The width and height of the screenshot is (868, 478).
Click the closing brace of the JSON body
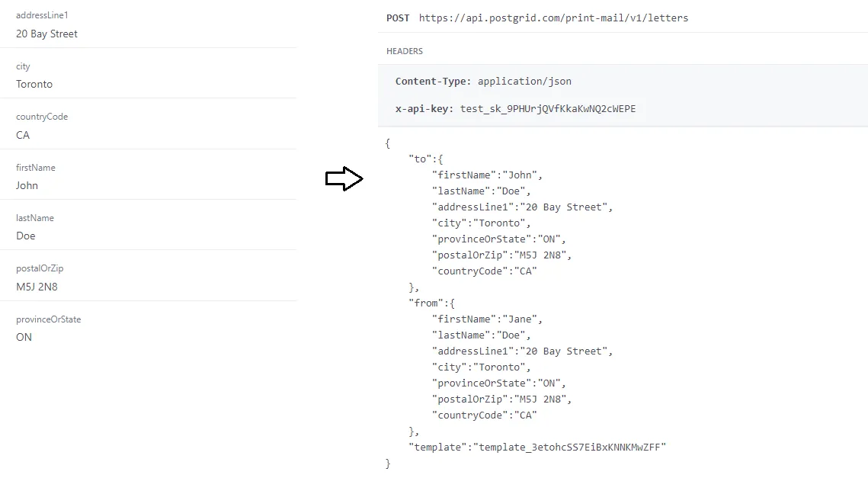386,463
